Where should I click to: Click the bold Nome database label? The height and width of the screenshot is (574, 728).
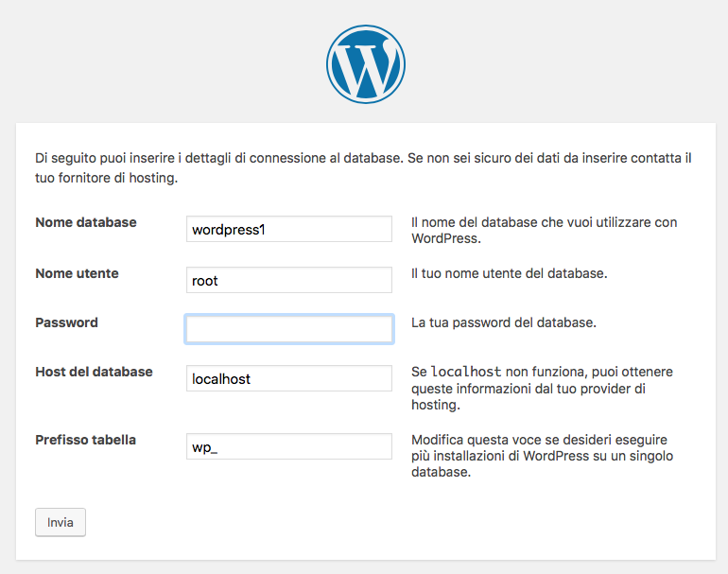[86, 222]
